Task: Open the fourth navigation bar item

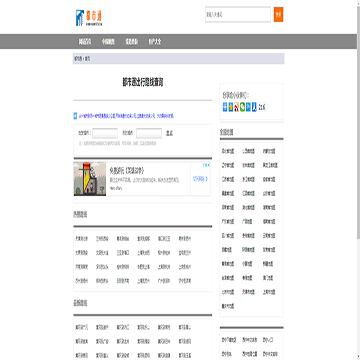Action: point(155,42)
